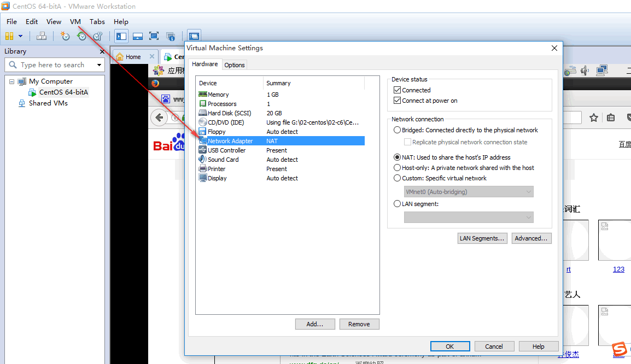The width and height of the screenshot is (631, 364).
Task: Open the VM menu
Action: point(75,22)
